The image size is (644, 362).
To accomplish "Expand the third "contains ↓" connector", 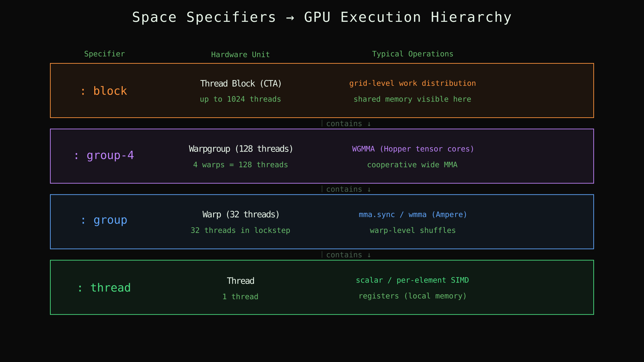I will tap(346, 255).
